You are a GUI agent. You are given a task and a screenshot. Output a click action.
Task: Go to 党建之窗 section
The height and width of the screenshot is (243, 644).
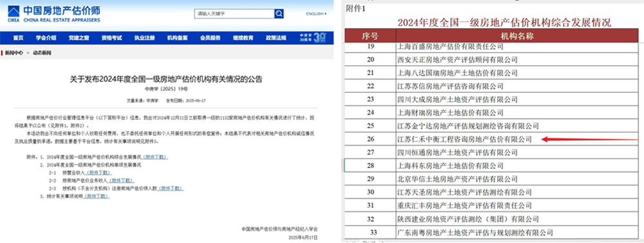[x=79, y=38]
